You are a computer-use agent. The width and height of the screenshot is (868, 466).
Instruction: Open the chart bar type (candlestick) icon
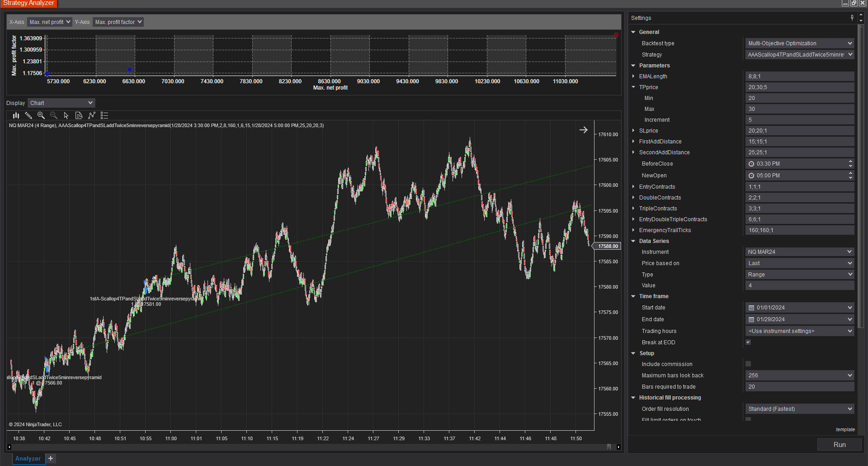(16, 115)
